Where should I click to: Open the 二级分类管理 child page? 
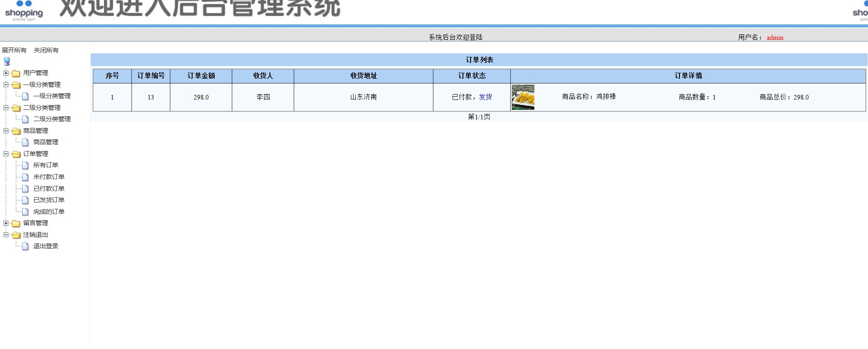pos(52,119)
